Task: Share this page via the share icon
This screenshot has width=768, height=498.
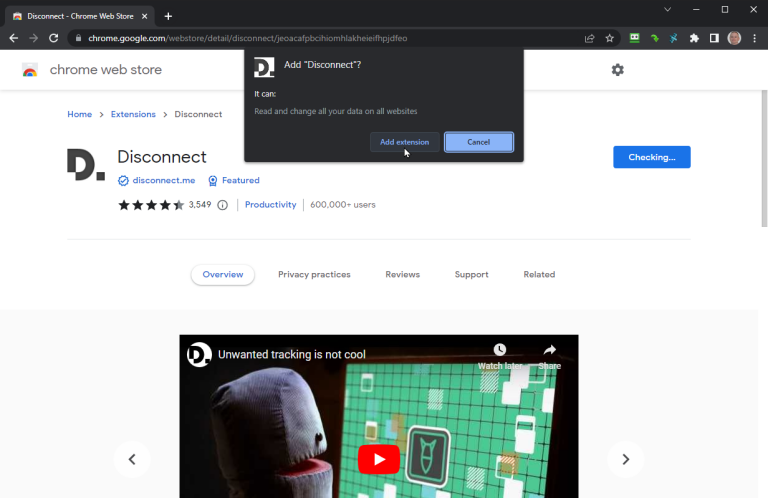Action: (x=589, y=38)
